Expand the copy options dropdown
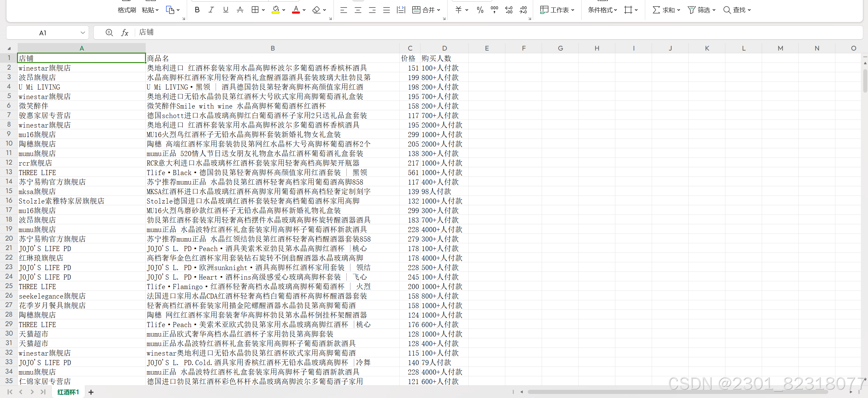The image size is (868, 398). (x=178, y=10)
